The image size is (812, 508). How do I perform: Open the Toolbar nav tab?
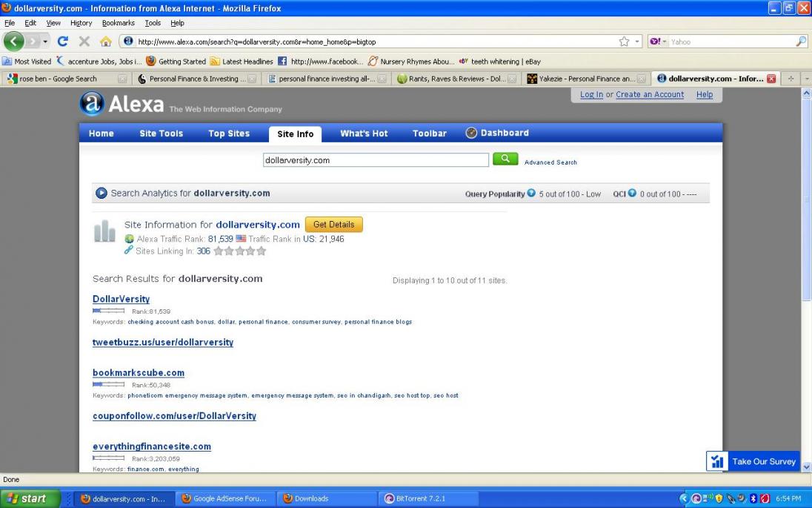click(x=429, y=133)
